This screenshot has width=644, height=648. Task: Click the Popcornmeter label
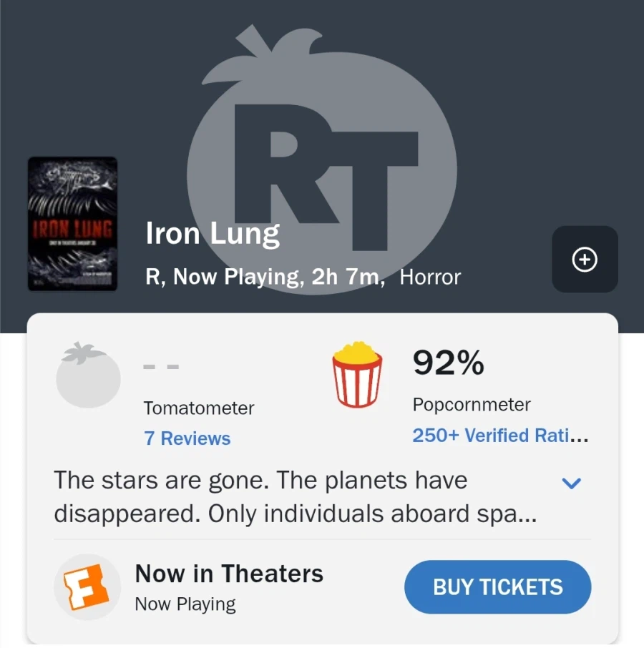click(x=472, y=405)
